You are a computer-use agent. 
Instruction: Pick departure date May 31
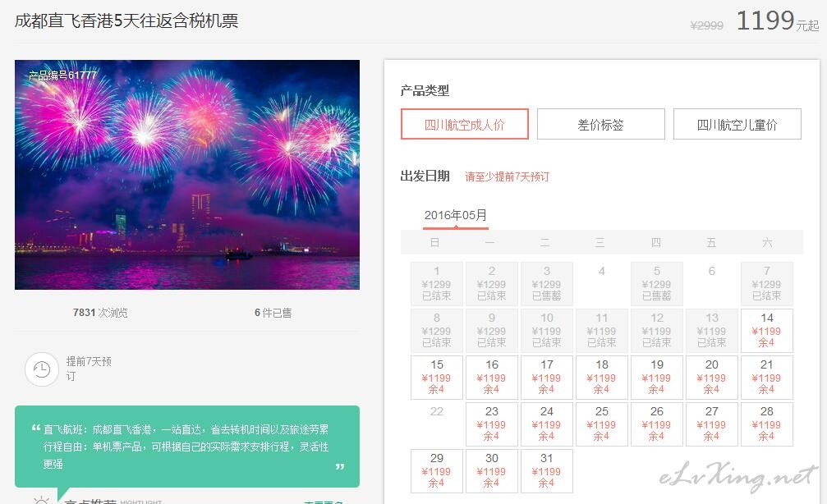click(546, 471)
